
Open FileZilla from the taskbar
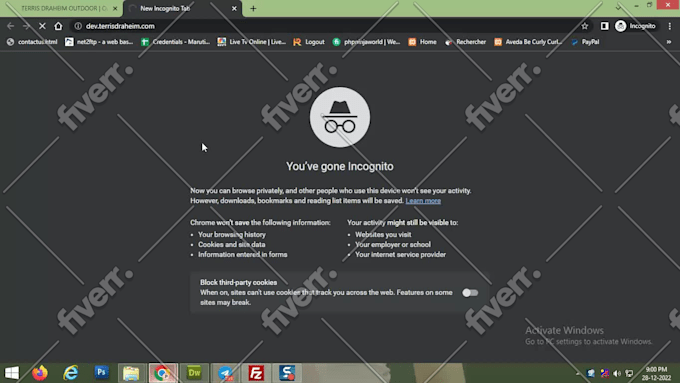[x=256, y=373]
